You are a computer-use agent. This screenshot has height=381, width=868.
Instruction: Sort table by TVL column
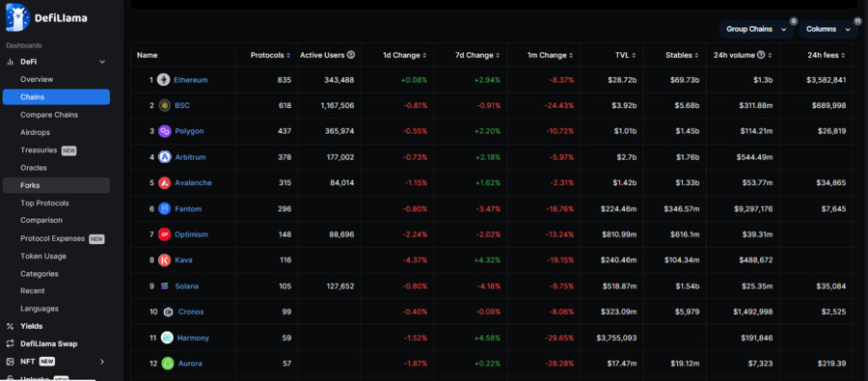click(x=626, y=55)
